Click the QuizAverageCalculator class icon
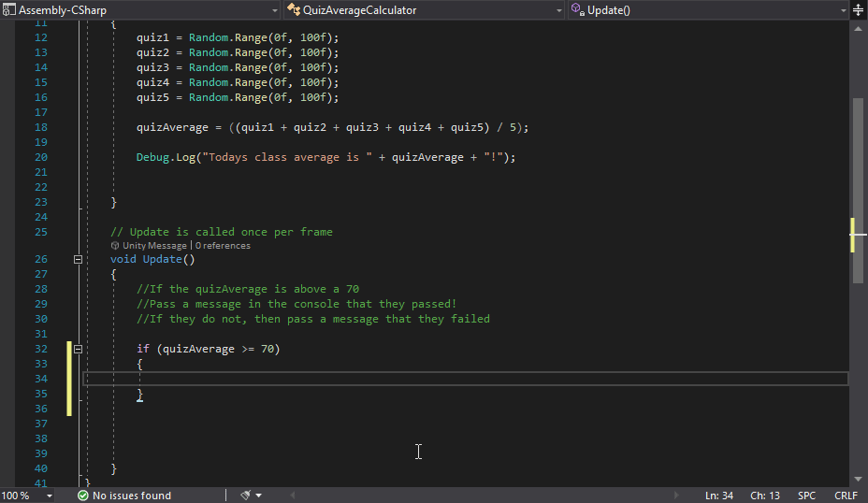868x503 pixels. [294, 10]
